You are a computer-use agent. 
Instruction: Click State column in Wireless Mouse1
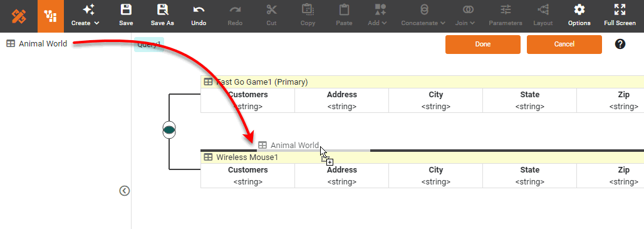coord(530,176)
